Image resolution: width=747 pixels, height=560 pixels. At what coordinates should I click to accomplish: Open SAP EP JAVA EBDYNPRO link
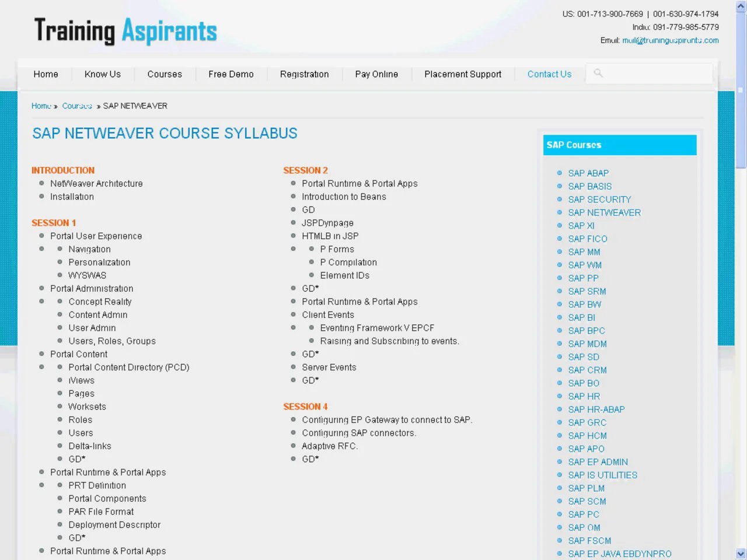pos(620,554)
